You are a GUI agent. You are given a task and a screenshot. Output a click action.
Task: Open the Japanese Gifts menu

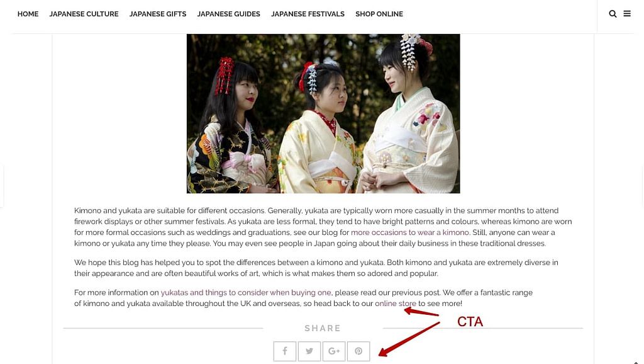pyautogui.click(x=158, y=14)
